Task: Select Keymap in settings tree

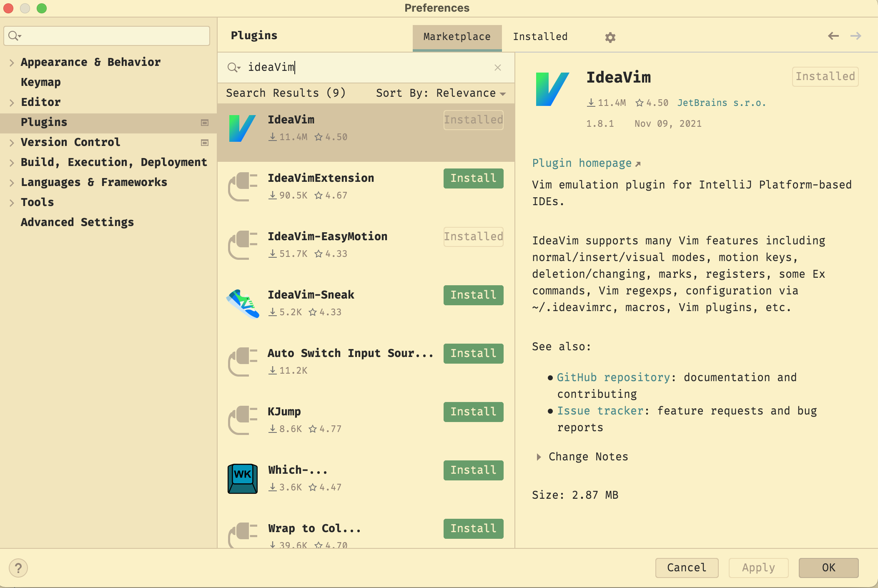Action: click(x=41, y=83)
